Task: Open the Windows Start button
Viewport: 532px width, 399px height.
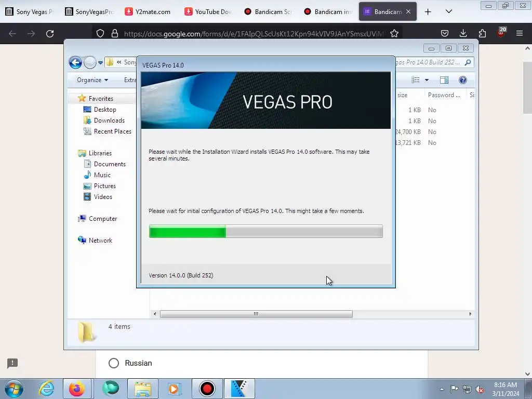Action: (14, 389)
